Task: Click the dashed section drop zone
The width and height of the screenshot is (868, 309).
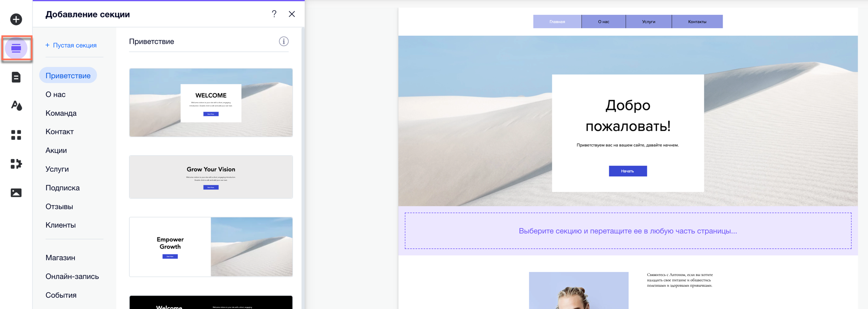Action: 628,231
